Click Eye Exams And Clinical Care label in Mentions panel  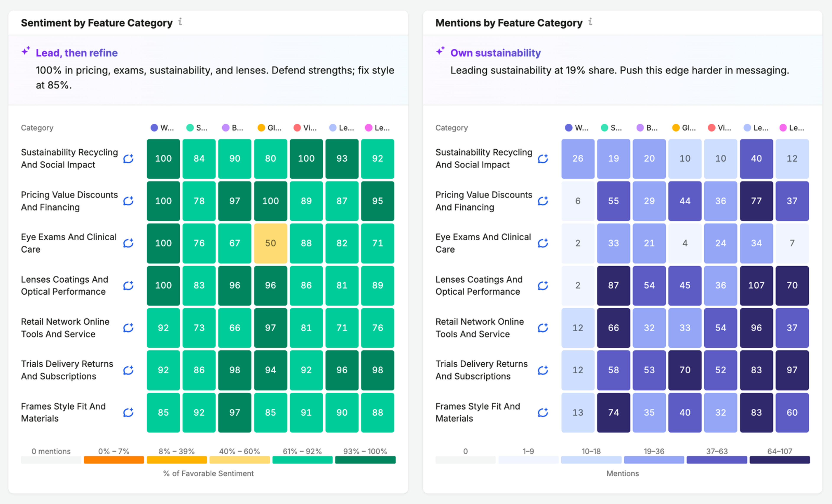[x=483, y=243]
